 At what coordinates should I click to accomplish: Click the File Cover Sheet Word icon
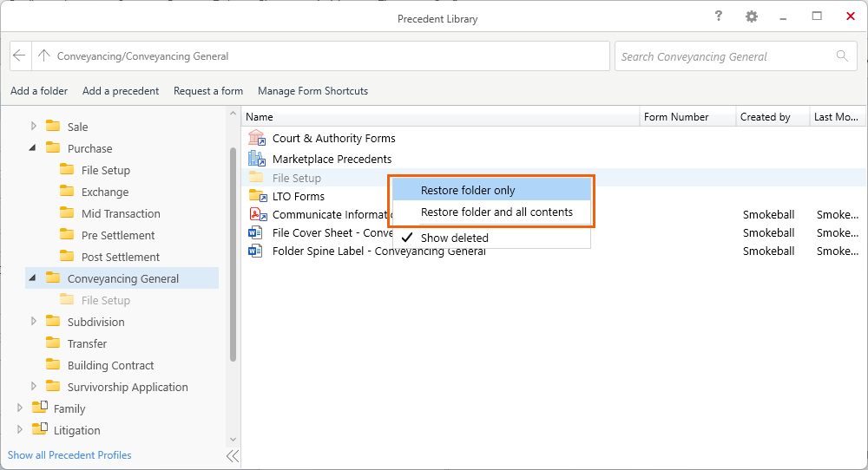[x=256, y=232]
